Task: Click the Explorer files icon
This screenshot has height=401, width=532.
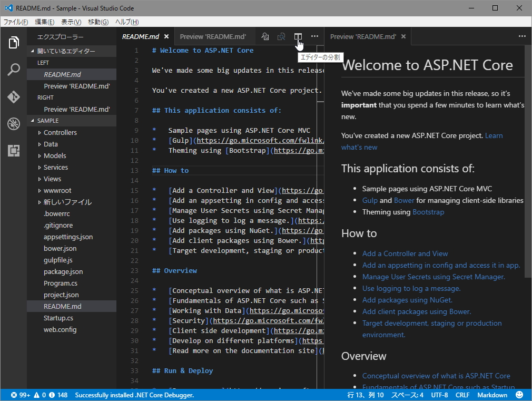Action: (14, 43)
